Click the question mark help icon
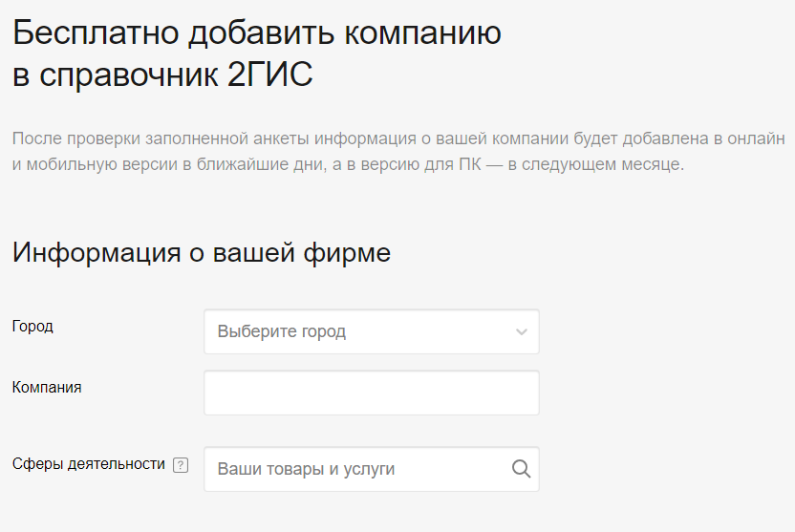The image size is (795, 532). point(181,465)
